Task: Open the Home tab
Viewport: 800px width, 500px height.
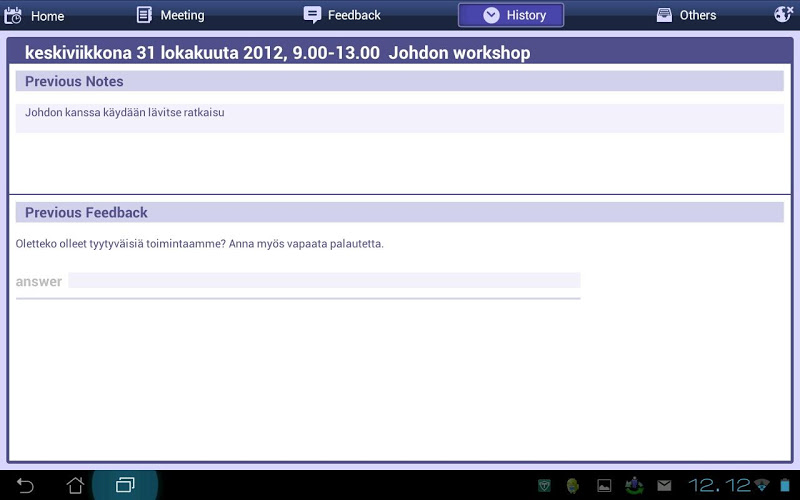Action: pos(34,15)
